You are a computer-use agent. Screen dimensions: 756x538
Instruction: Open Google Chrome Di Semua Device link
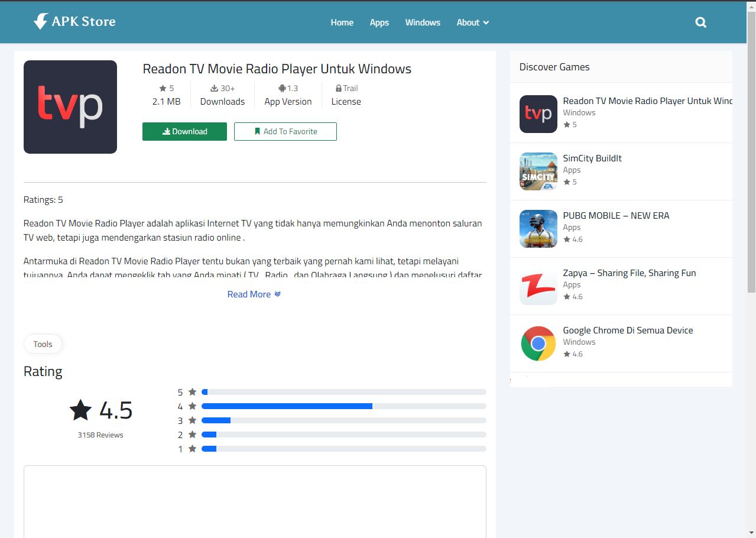tap(628, 330)
